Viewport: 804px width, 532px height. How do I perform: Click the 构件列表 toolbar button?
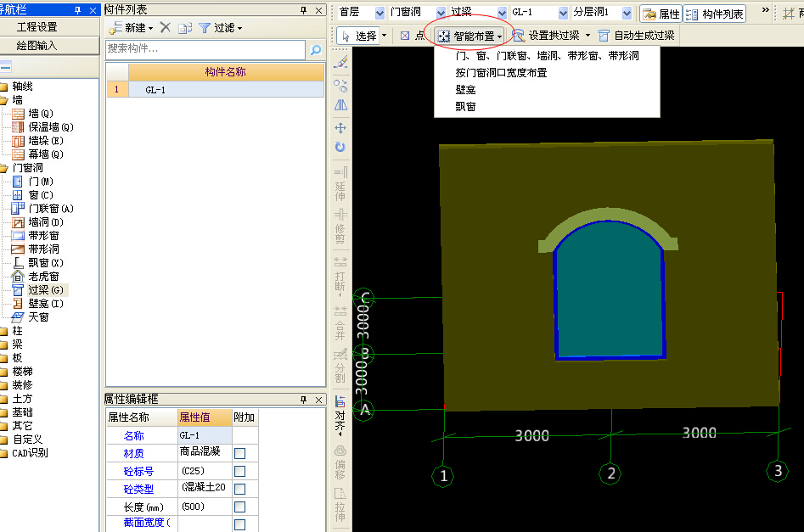point(715,14)
